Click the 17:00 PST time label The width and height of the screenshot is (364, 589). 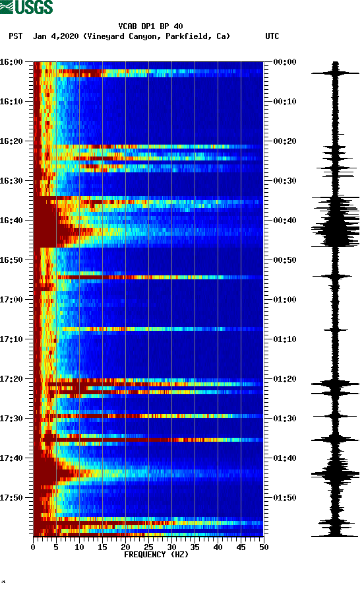pos(11,299)
